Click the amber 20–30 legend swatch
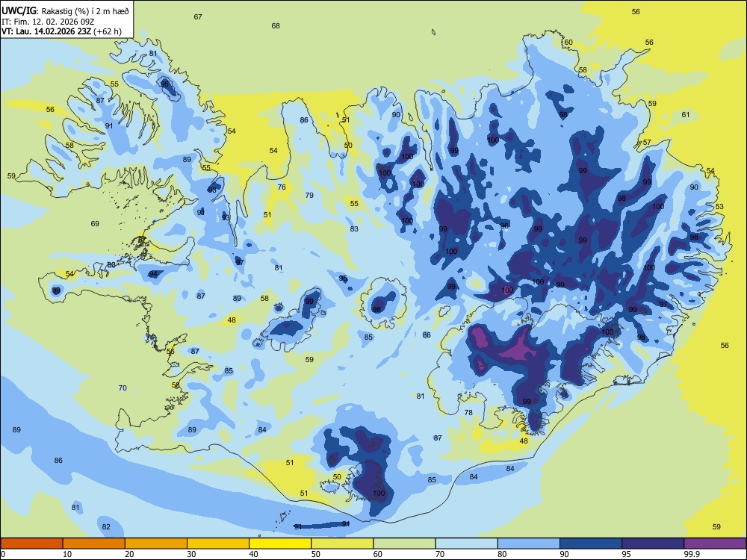Viewport: 747px width, 560px height. point(156,544)
